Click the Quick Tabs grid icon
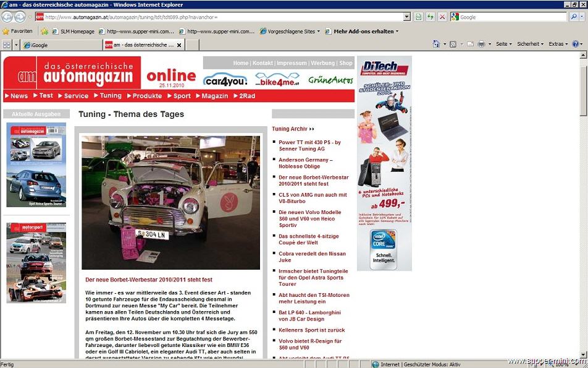 click(7, 45)
